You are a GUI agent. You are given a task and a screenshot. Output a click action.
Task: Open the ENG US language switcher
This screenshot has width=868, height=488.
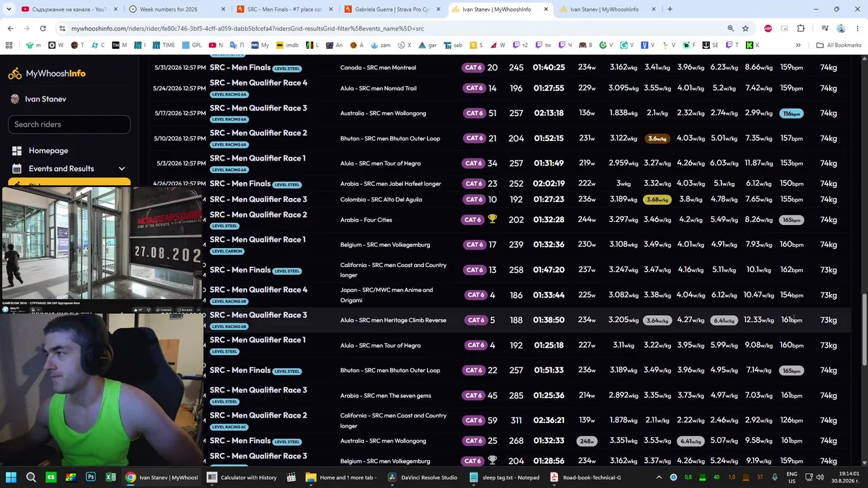pos(792,477)
